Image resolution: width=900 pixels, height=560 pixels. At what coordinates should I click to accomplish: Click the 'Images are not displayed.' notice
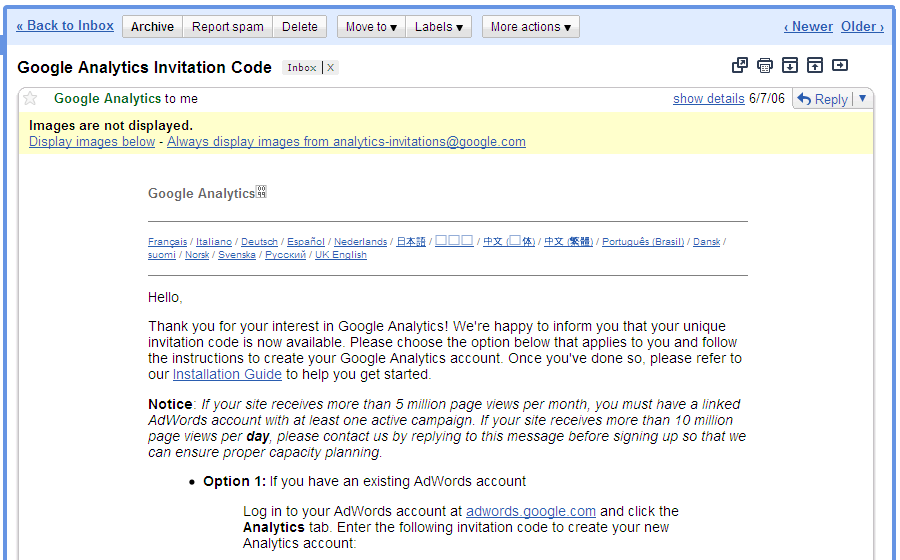111,126
